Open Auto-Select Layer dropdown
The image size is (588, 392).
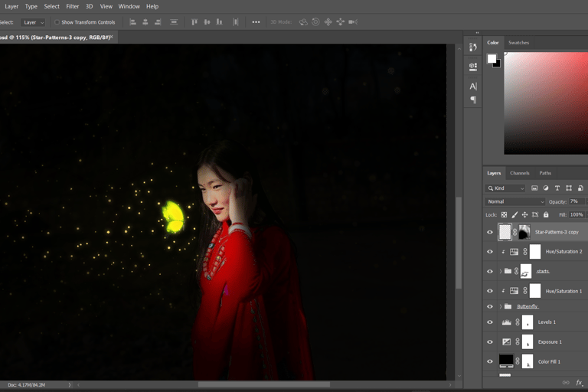pyautogui.click(x=33, y=22)
